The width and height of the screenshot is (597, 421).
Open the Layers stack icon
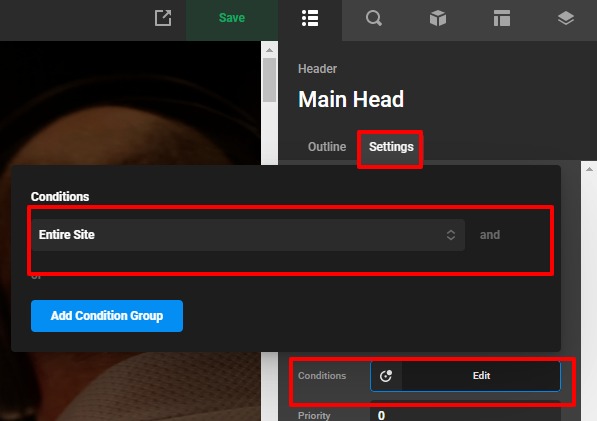click(566, 18)
